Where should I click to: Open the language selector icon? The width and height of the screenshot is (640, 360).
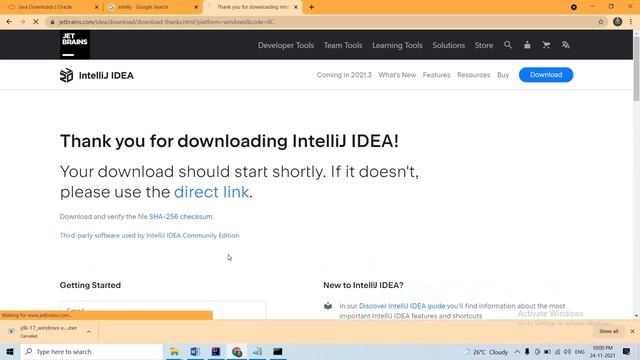pos(565,45)
